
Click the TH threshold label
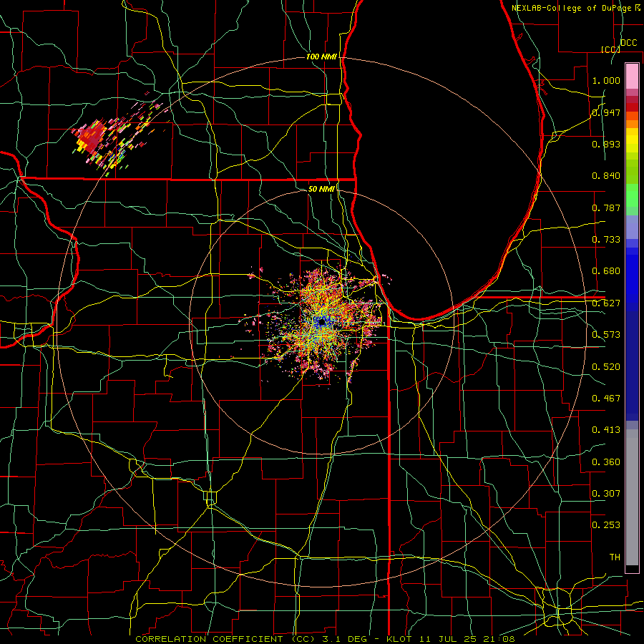(615, 557)
